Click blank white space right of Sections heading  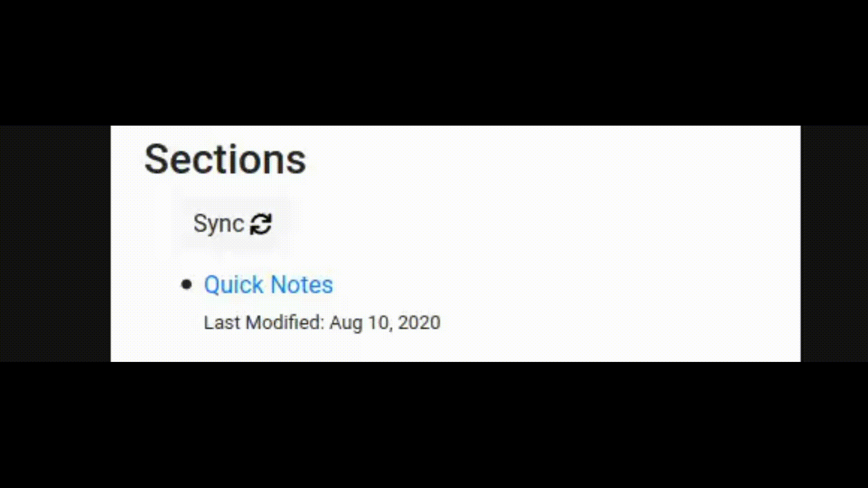pos(542,160)
